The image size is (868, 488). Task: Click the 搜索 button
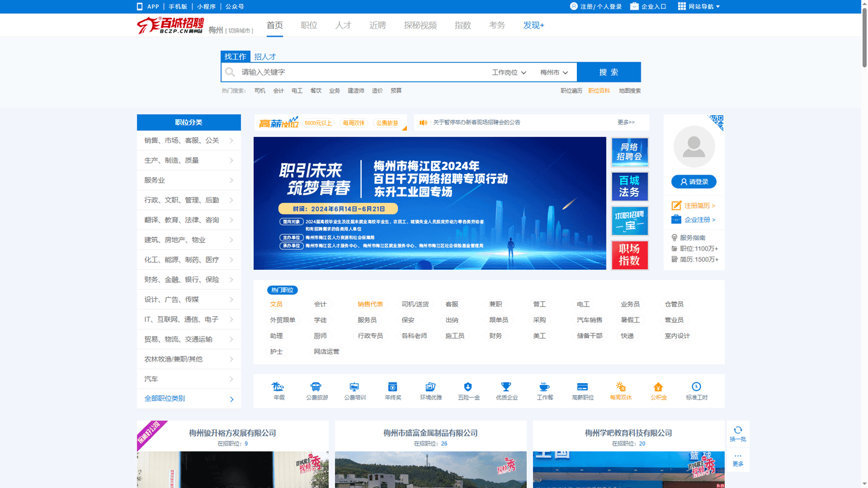pos(609,72)
